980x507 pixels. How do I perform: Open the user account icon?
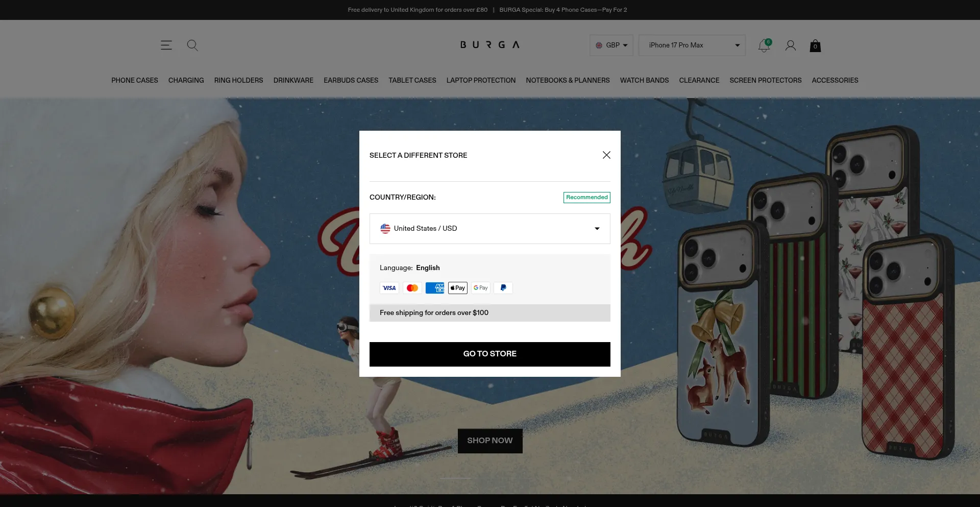[790, 45]
